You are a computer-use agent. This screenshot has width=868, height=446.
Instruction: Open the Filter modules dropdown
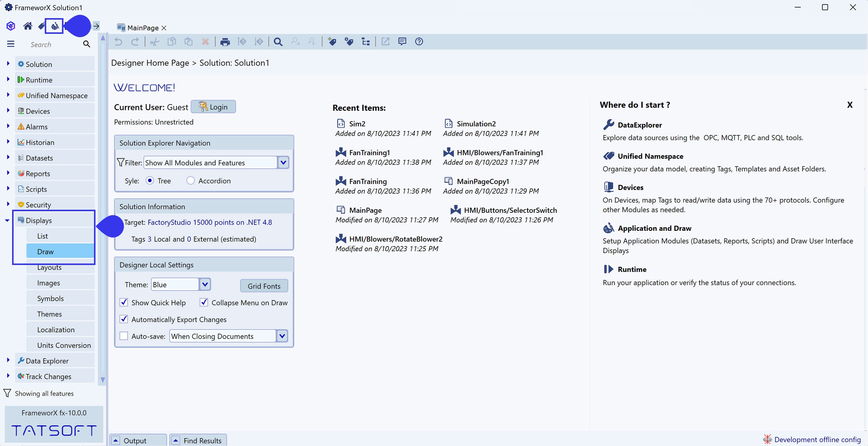coord(283,163)
